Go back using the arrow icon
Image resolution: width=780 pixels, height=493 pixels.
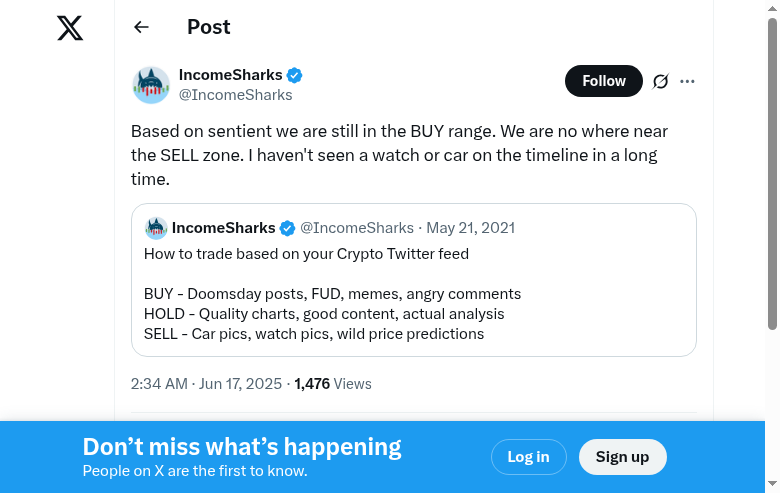(x=141, y=28)
